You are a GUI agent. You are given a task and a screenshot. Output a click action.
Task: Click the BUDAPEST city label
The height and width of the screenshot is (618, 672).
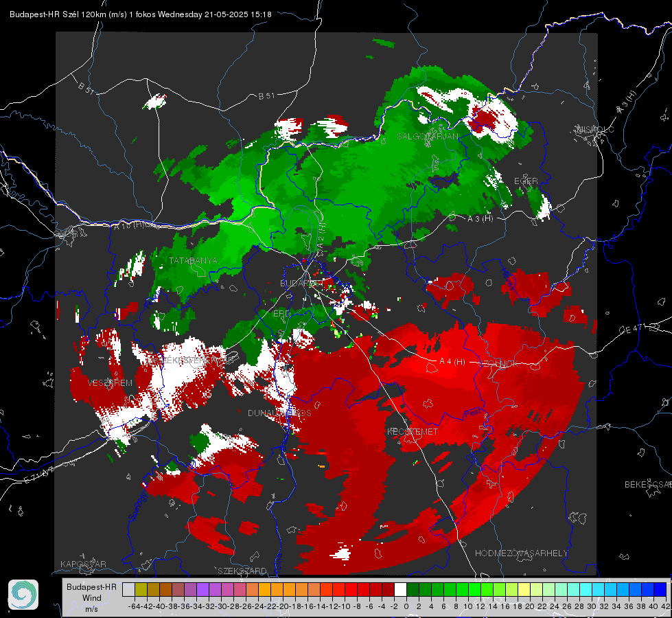pyautogui.click(x=301, y=284)
